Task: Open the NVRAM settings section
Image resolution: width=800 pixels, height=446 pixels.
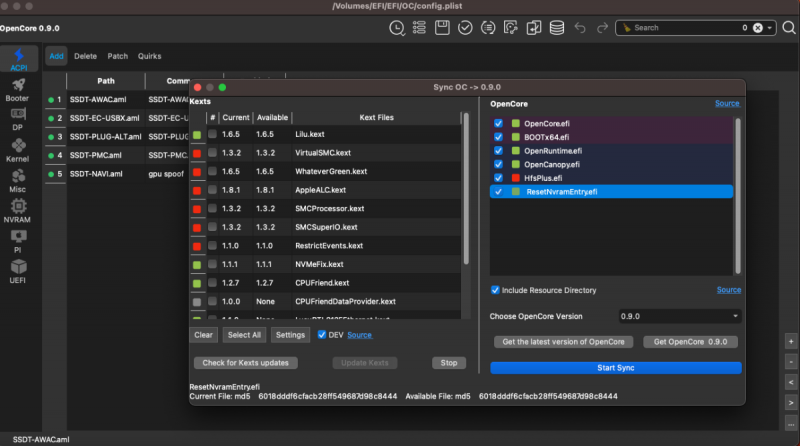Action: pos(18,210)
